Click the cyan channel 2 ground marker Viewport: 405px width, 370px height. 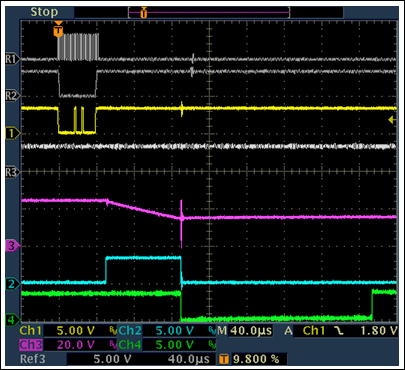[x=12, y=284]
